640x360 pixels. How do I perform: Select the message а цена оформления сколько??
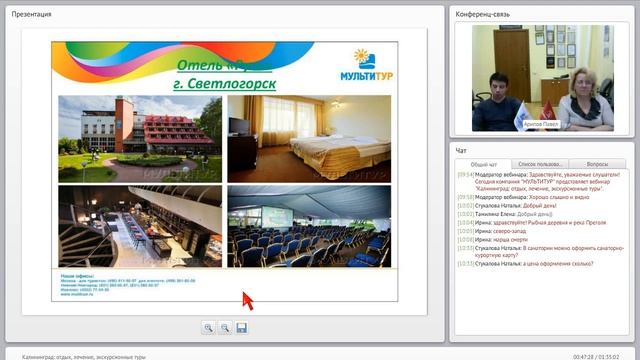[x=525, y=264]
